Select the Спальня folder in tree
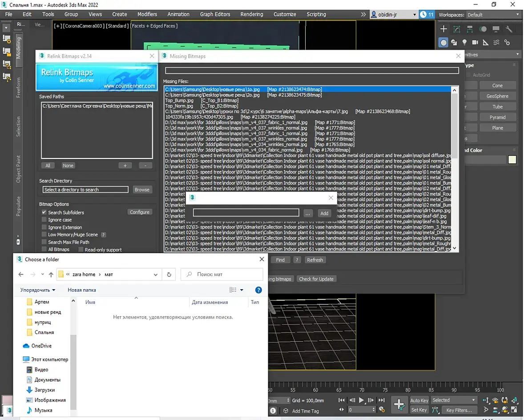The image size is (525, 420). [44, 332]
